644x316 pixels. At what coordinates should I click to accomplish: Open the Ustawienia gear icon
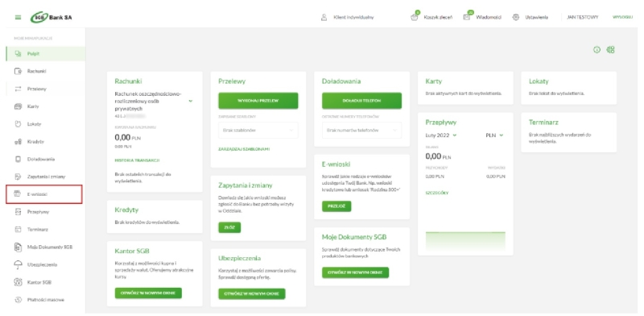pos(516,17)
